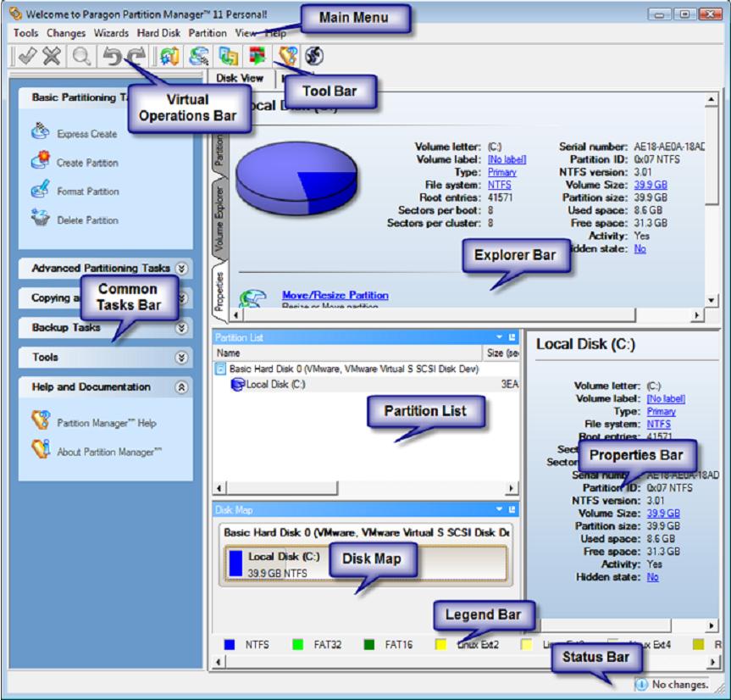
Task: Click Local Disk (C:) volume icon in list
Action: pos(238,385)
